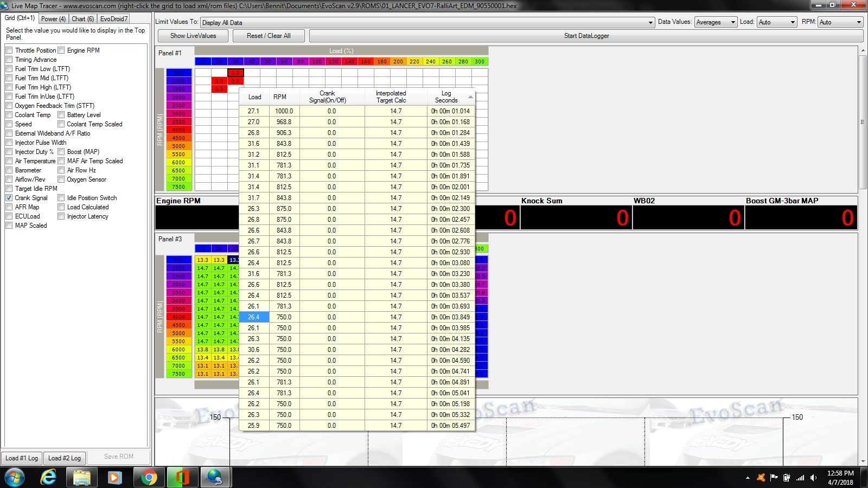
Task: Switch to the Power (4) tab
Action: (x=53, y=19)
